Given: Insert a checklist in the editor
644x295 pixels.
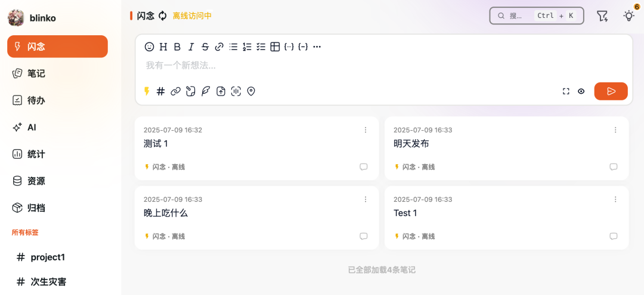Looking at the screenshot, I should click(x=261, y=47).
